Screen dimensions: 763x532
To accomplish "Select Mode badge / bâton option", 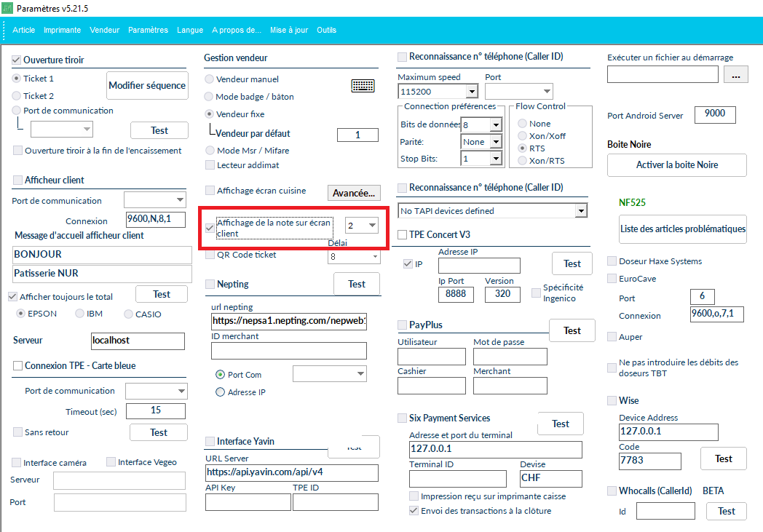I will click(209, 96).
